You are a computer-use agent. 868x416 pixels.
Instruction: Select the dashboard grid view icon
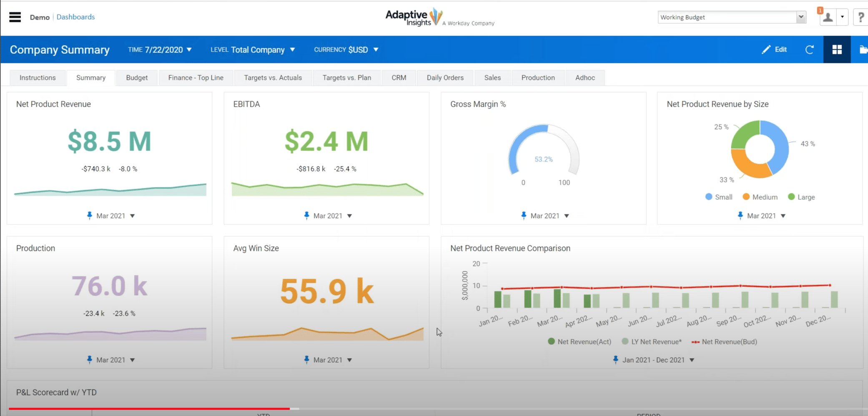[837, 49]
